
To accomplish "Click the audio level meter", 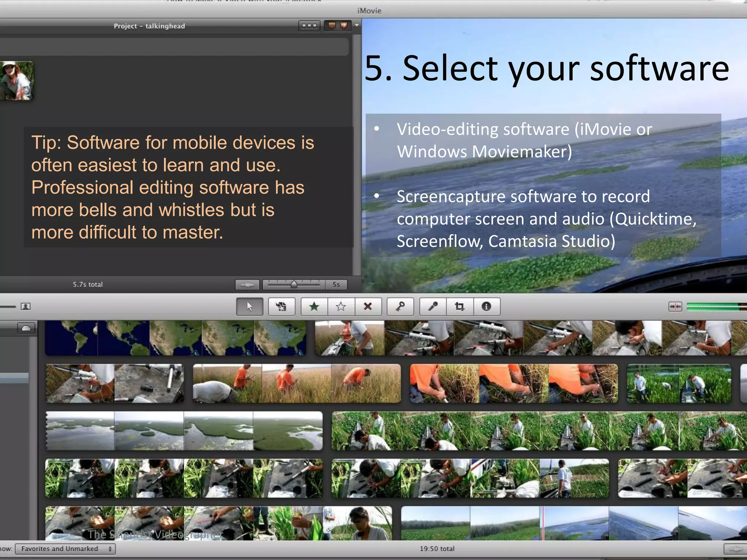I will click(716, 307).
